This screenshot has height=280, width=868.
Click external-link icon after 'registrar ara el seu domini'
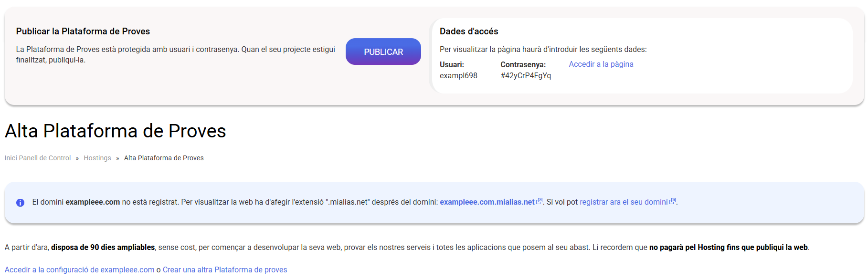673,202
